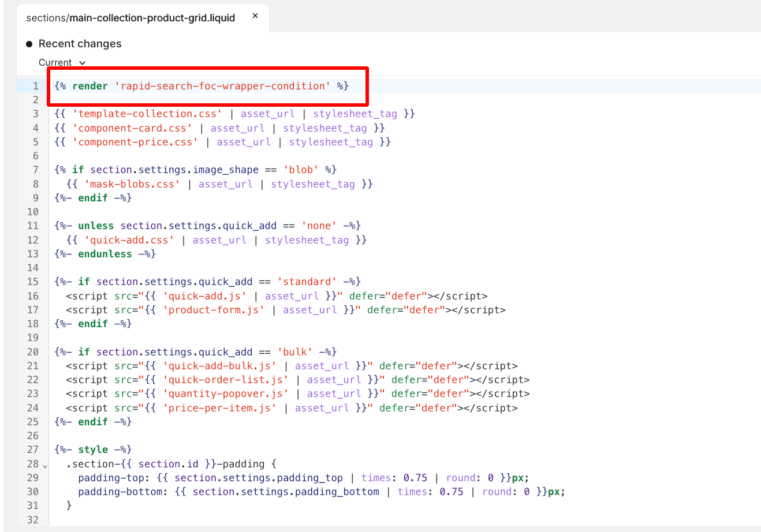Viewport: 761px width, 532px height.
Task: Click the endif on line 25
Action: [93, 422]
